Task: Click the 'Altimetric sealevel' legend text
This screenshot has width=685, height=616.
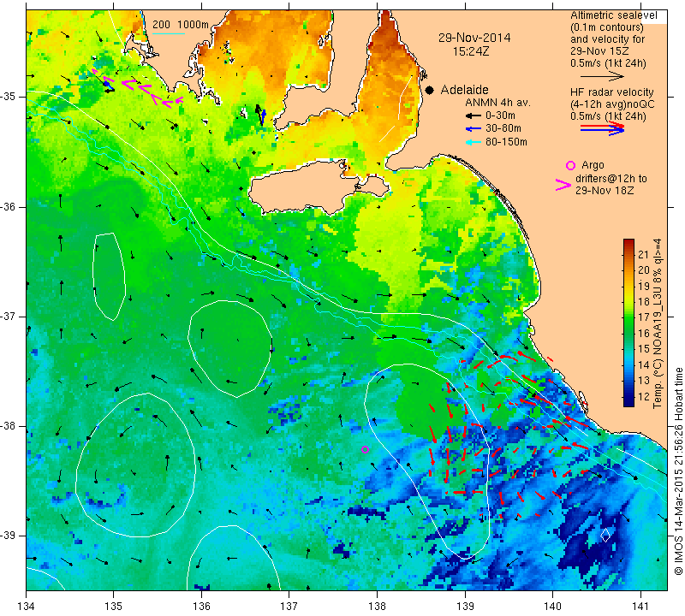Action: point(614,15)
